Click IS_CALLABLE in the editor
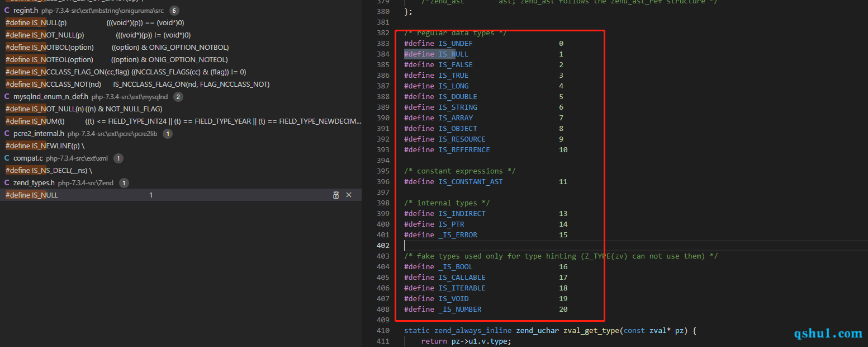Screen dimensions: 868x347 point(462,278)
